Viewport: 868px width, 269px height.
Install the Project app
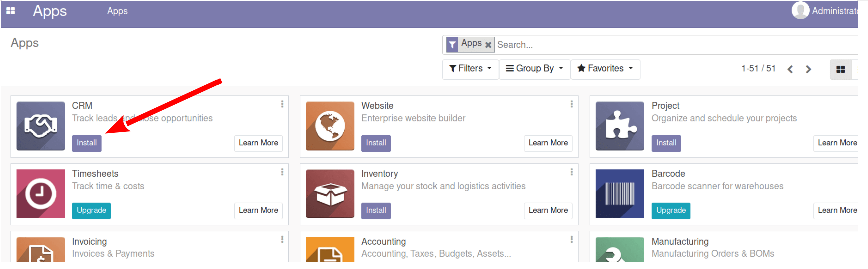click(x=666, y=143)
